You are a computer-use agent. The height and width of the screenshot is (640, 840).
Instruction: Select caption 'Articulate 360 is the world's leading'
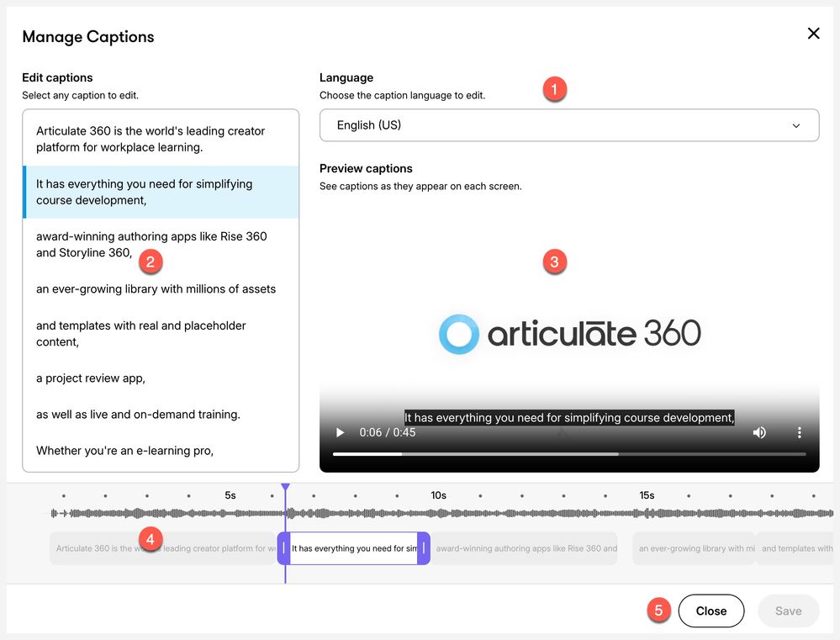pos(161,139)
